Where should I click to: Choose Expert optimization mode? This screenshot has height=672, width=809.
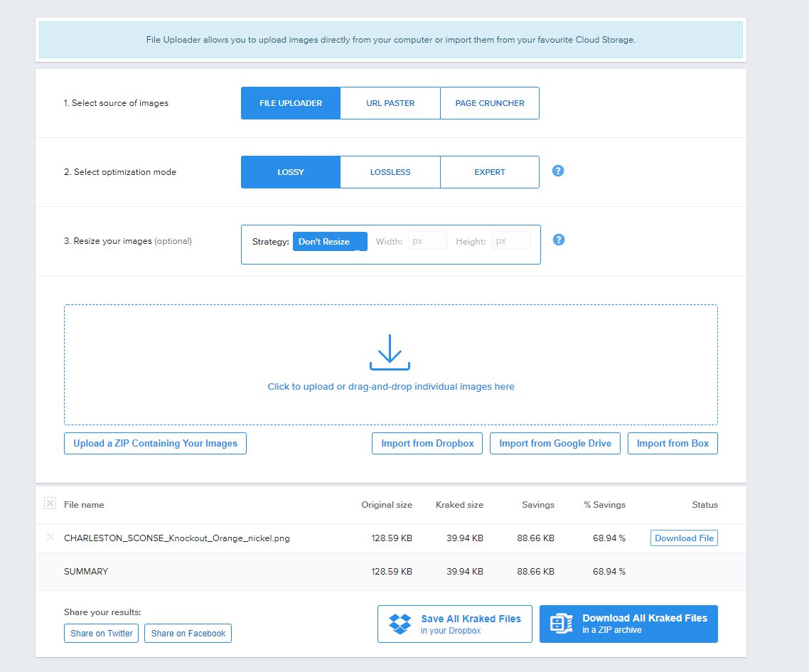pos(490,172)
